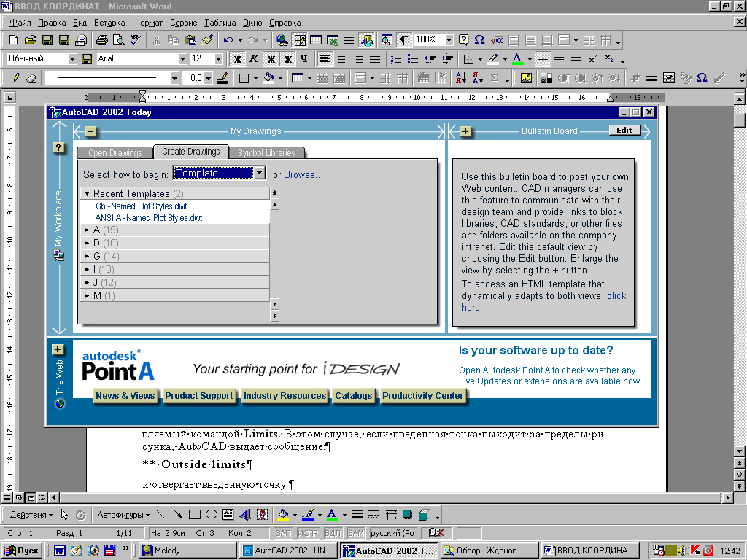Pick the drawing line color brush
This screenshot has height=560, width=747.
308,514
